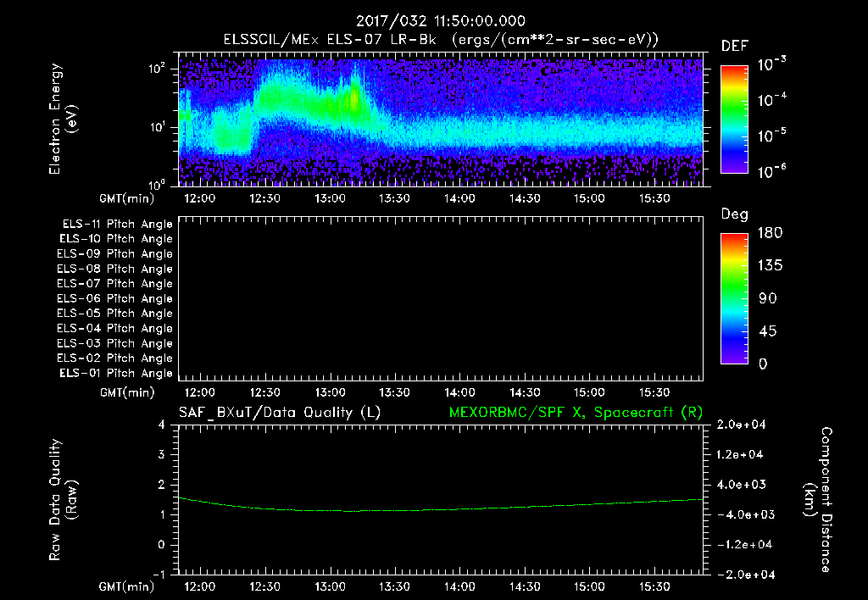Click the ELS-05 Pitch Angle label
Screen dimensions: 868x600
click(x=114, y=314)
